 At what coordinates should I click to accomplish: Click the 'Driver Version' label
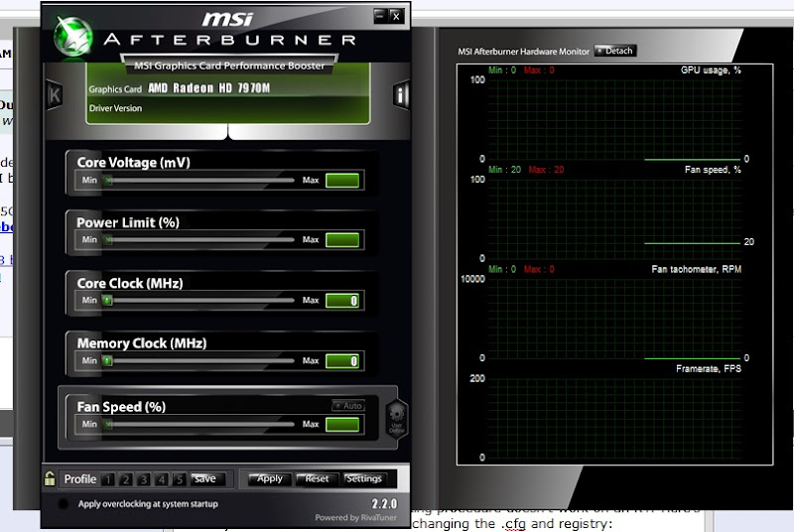click(115, 108)
